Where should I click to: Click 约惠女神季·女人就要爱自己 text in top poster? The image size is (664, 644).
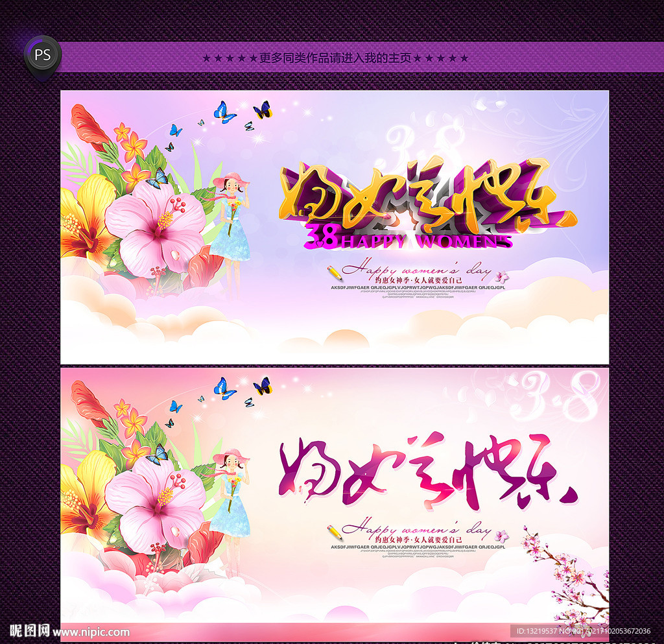click(x=418, y=280)
